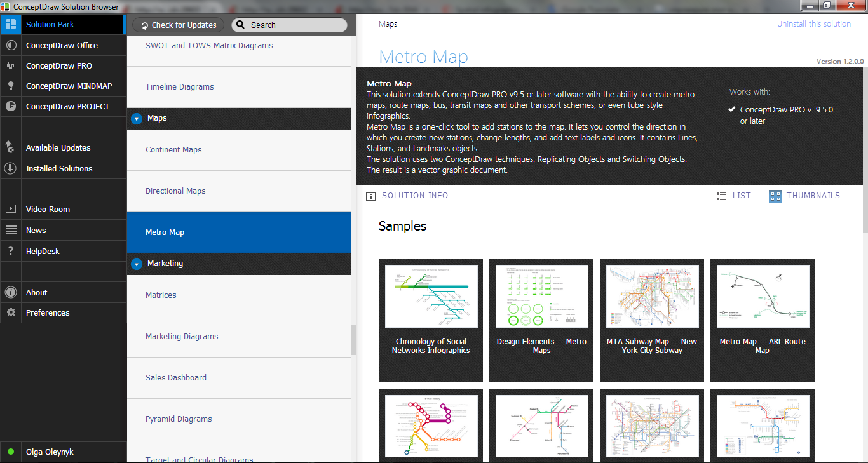Screen dimensions: 868x463
Task: Click the solutions list scrollbar thumb
Action: (353, 340)
